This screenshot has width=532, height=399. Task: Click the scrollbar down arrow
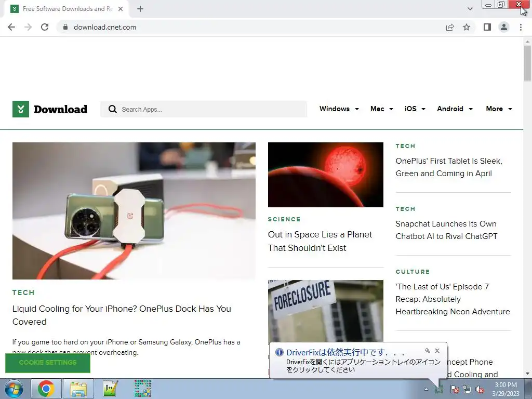tap(527, 374)
